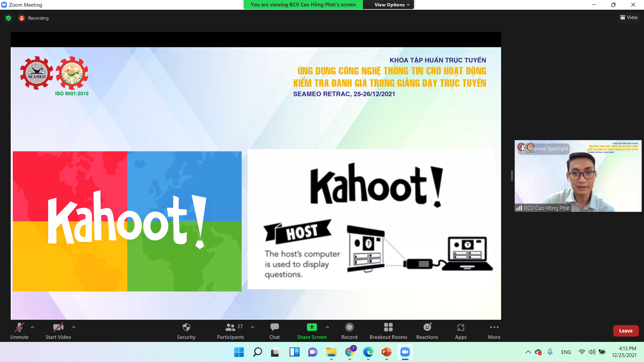Click the View layout button
Screen dimensions: 644x362
[629, 17]
